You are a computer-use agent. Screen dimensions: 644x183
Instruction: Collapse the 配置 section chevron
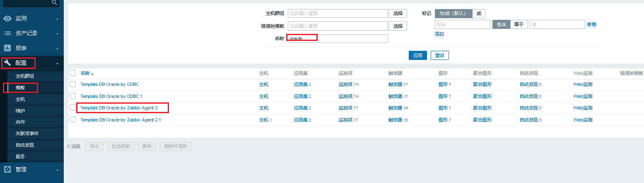tap(57, 64)
